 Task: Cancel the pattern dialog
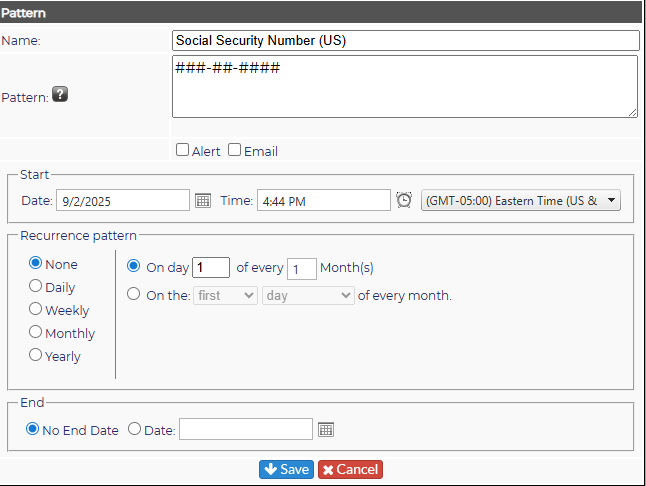coord(350,470)
